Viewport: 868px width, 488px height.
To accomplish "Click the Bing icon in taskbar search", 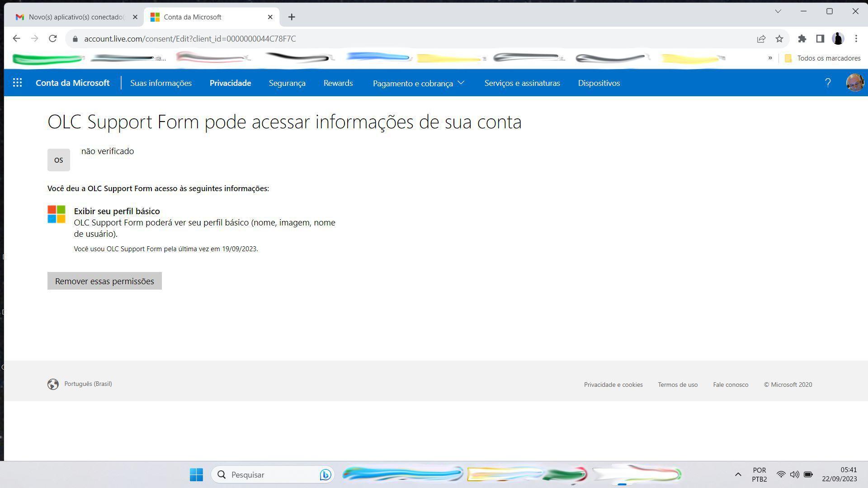I will [x=325, y=474].
